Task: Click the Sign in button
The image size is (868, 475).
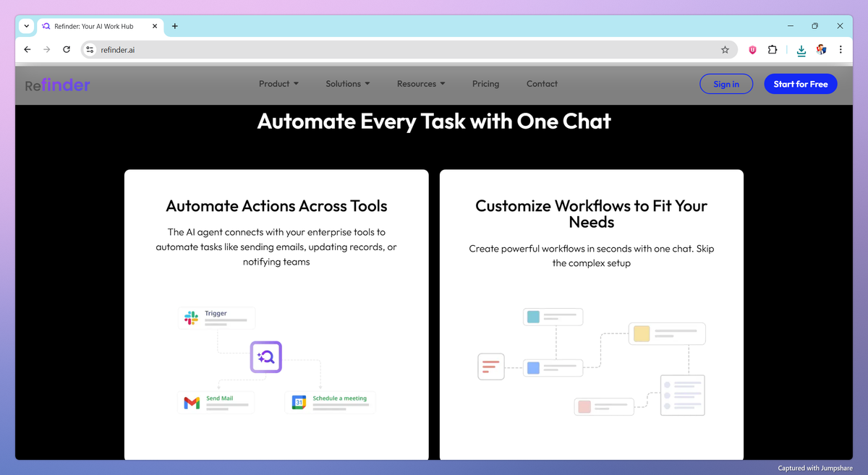Action: [x=726, y=84]
